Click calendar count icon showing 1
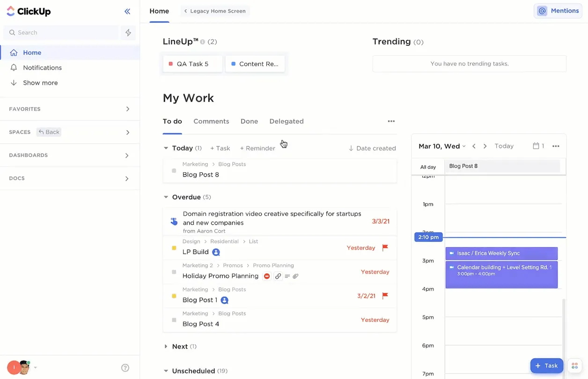588x379 pixels. (538, 146)
